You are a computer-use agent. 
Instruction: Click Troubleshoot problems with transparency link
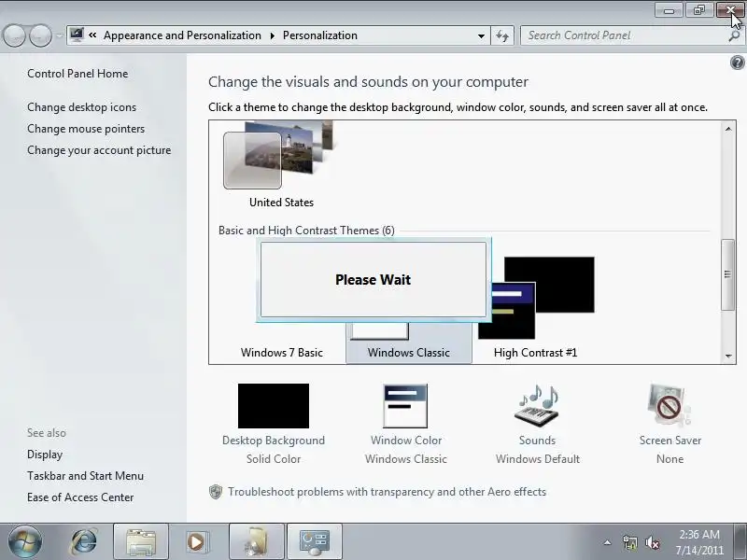[387, 492]
